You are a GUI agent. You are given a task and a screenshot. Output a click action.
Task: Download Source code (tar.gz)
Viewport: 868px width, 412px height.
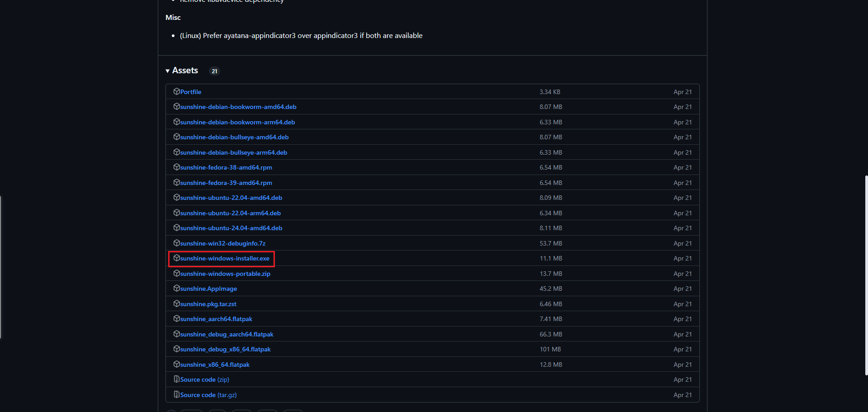pyautogui.click(x=208, y=395)
